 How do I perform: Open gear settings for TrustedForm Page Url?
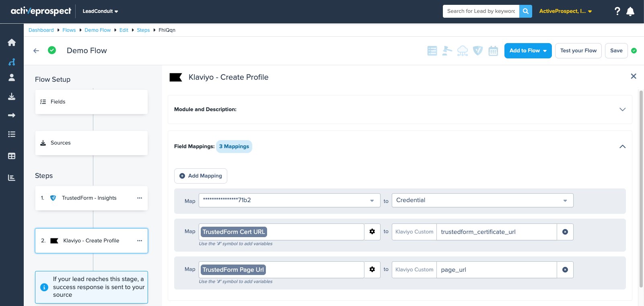pyautogui.click(x=372, y=269)
